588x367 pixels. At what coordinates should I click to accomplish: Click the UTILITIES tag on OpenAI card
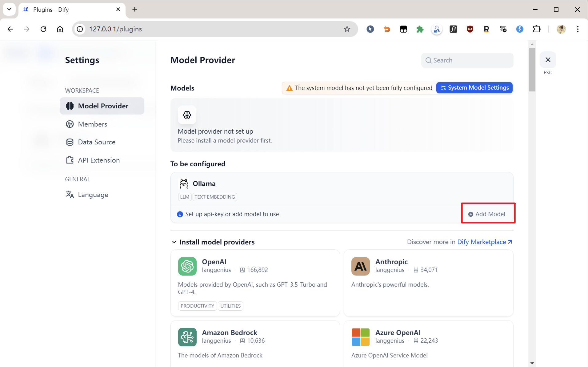(230, 306)
